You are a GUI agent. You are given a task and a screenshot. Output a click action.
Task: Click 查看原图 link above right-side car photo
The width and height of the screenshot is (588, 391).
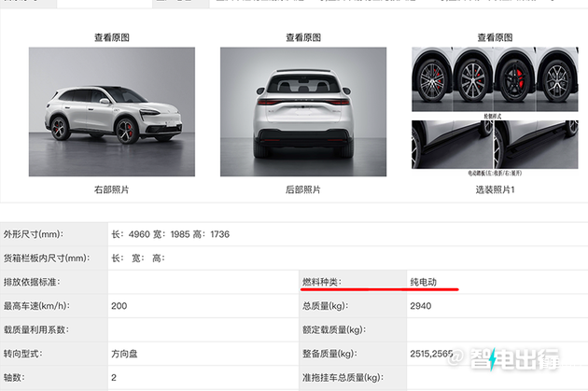point(112,37)
